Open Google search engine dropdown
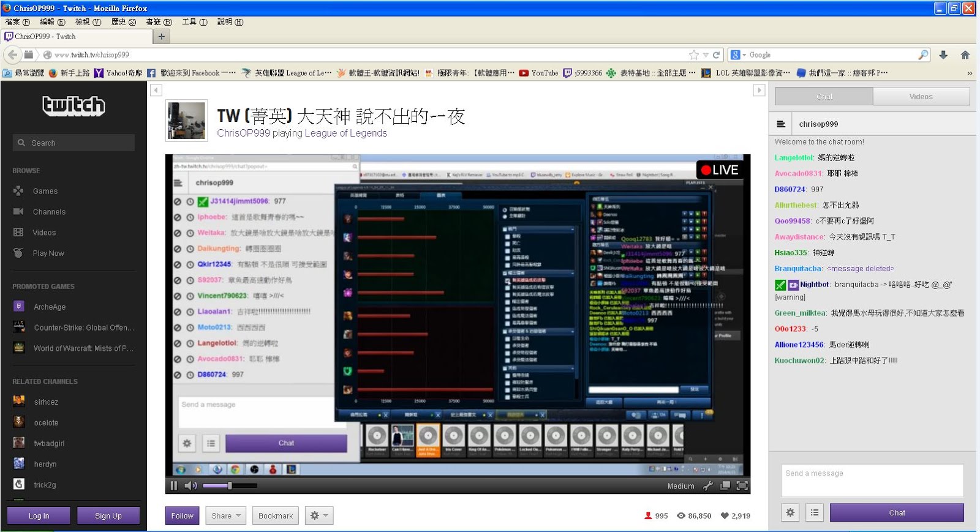This screenshot has height=532, width=980. (738, 54)
